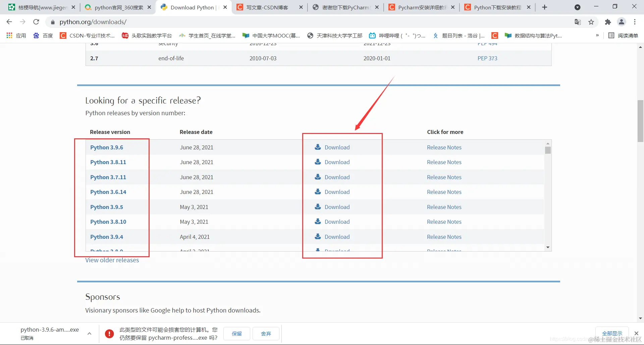Image resolution: width=644 pixels, height=345 pixels.
Task: Bookmark this page with the star icon
Action: click(591, 22)
